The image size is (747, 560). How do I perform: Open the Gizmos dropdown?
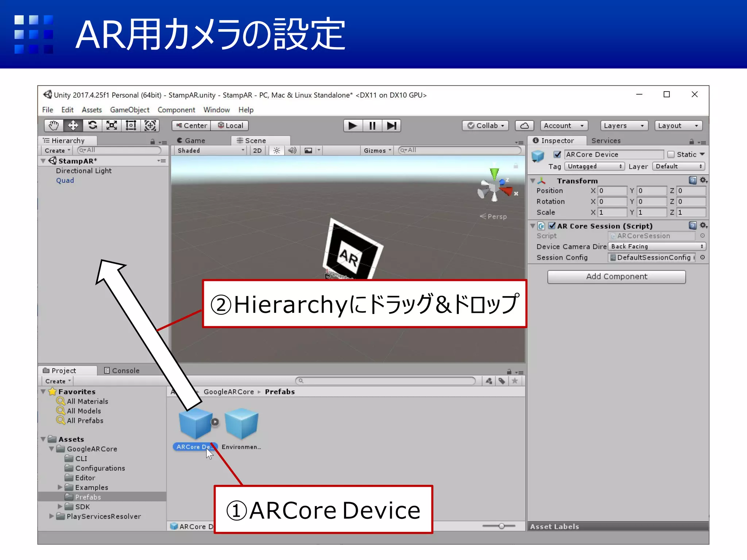tap(377, 151)
